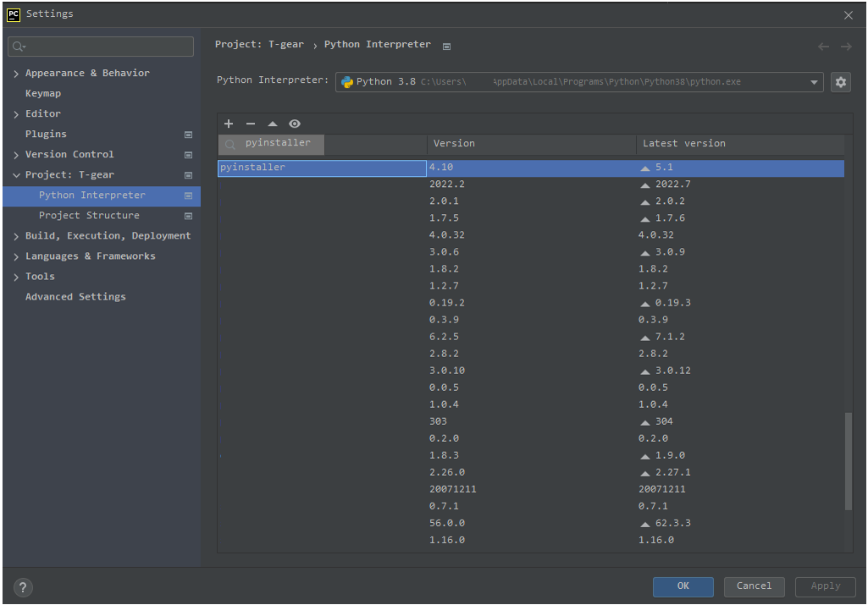The image size is (868, 605).
Task: Click the Project: T-gear breadcrumb
Action: tap(259, 44)
